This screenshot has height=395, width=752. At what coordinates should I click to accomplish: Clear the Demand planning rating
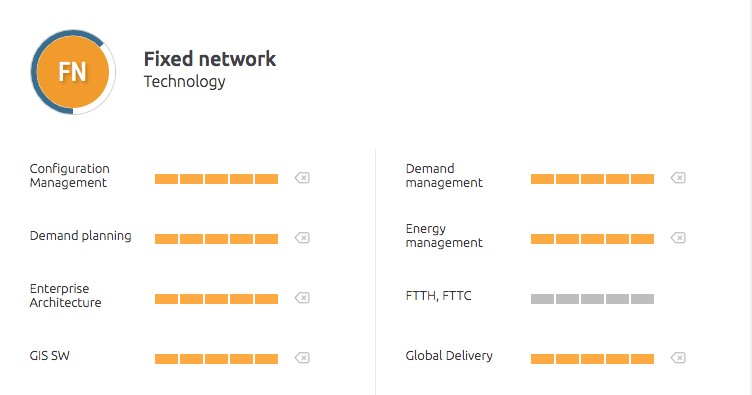[302, 238]
